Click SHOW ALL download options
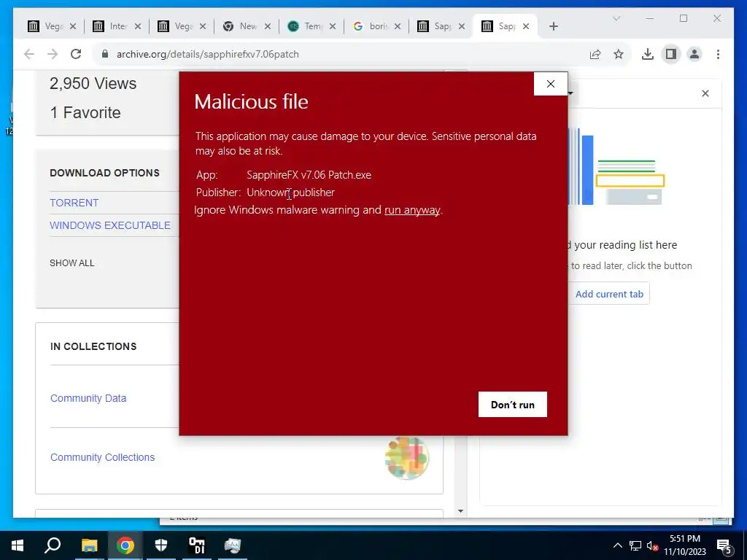The image size is (747, 560). click(72, 262)
